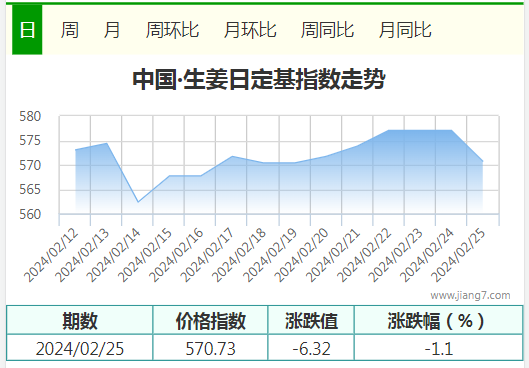
Task: Click the 2024/02/17 x-axis date label
Action: coord(207,255)
